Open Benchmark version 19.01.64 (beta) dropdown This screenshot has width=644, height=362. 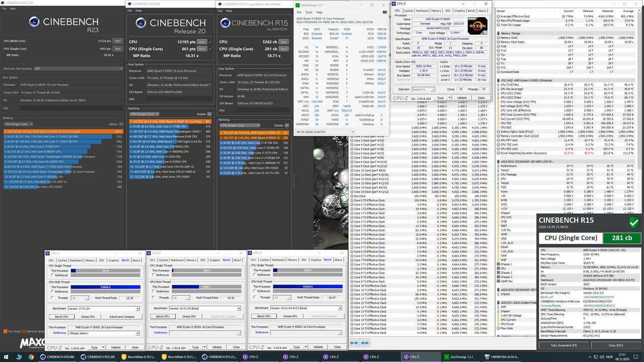(x=204, y=308)
